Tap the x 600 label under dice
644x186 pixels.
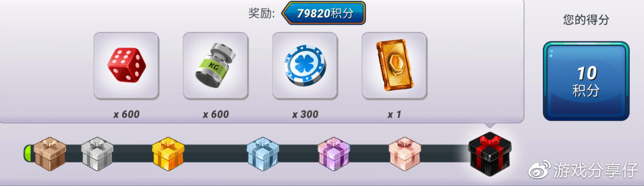click(126, 114)
